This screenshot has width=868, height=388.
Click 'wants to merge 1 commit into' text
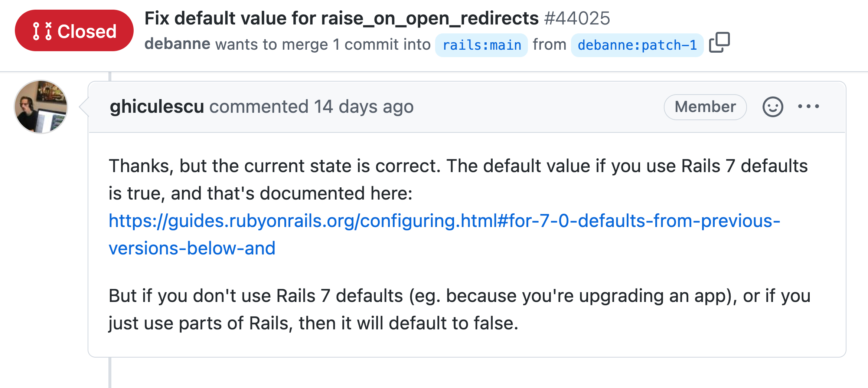(x=323, y=45)
